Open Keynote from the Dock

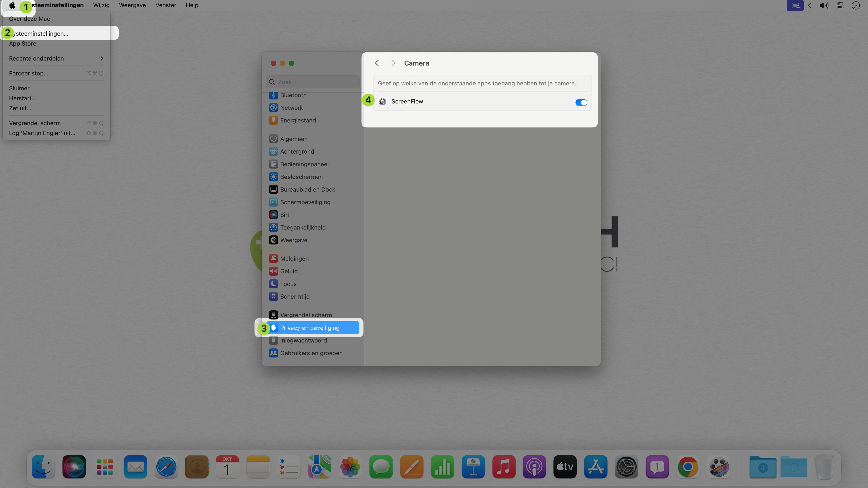coord(473,467)
